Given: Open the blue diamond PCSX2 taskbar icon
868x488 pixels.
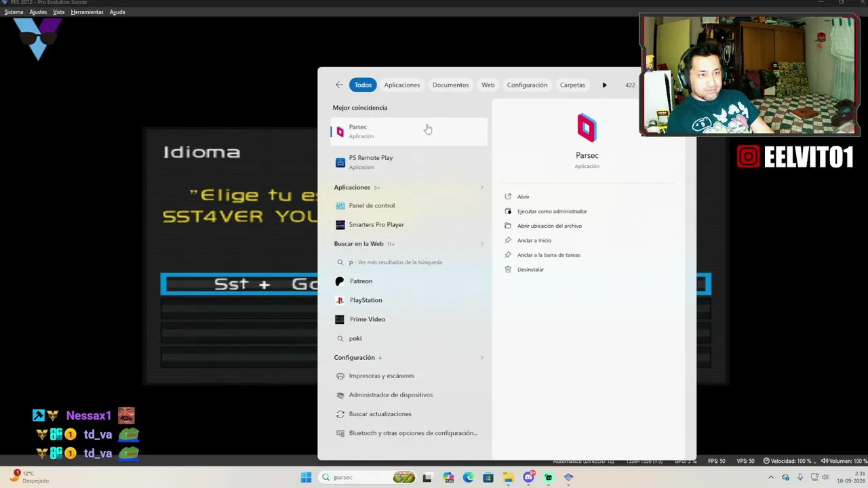Looking at the screenshot, I should coord(568,477).
